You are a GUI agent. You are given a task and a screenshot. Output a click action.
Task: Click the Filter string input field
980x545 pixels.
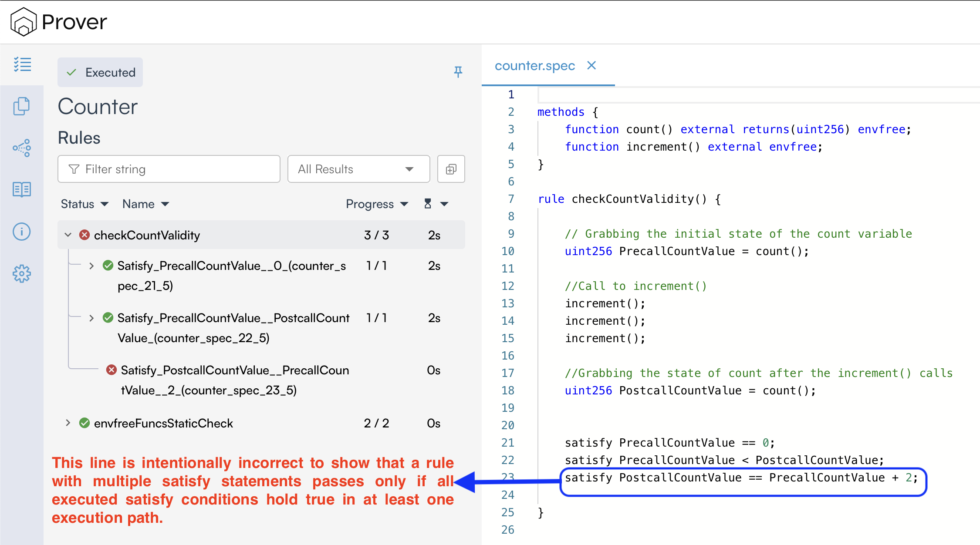click(x=169, y=169)
